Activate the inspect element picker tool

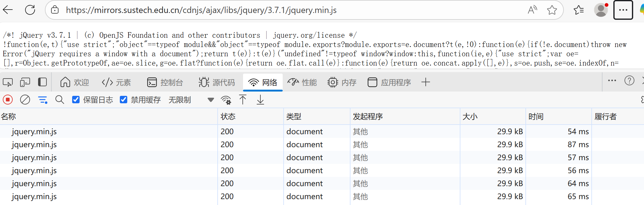click(x=8, y=82)
